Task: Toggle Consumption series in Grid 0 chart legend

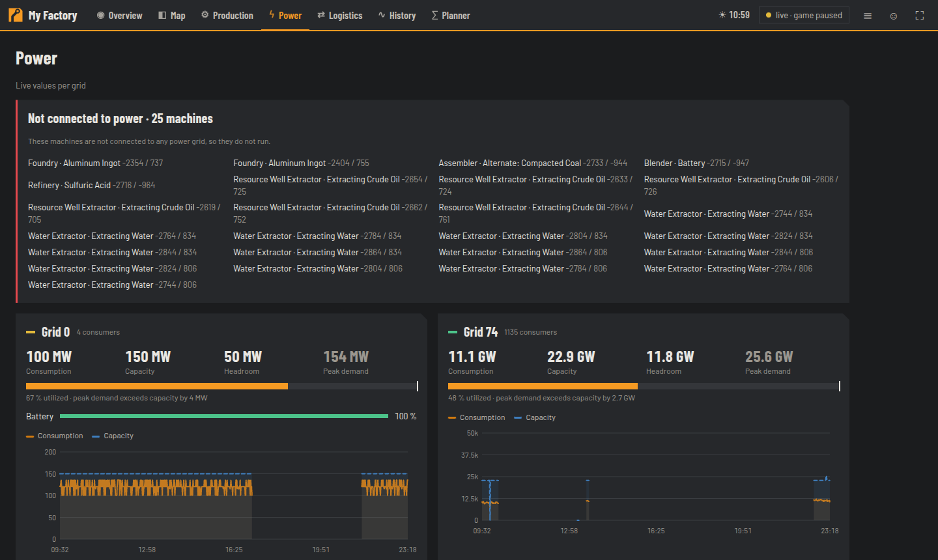Action: 55,436
